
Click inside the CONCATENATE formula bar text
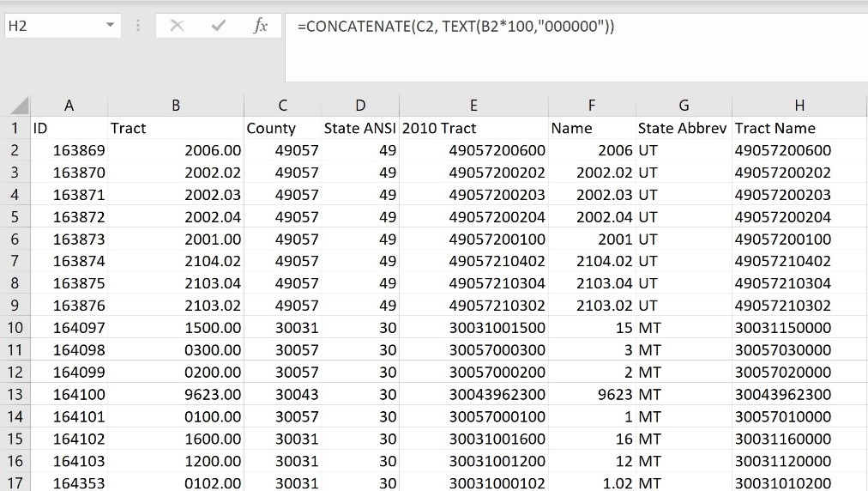point(455,27)
